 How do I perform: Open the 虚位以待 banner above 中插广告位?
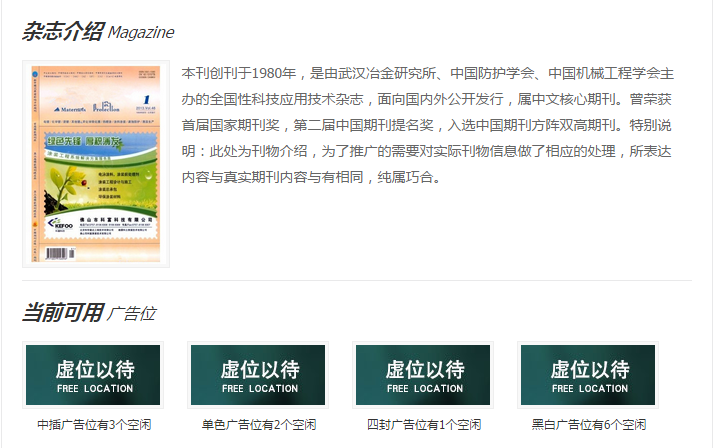[93, 375]
